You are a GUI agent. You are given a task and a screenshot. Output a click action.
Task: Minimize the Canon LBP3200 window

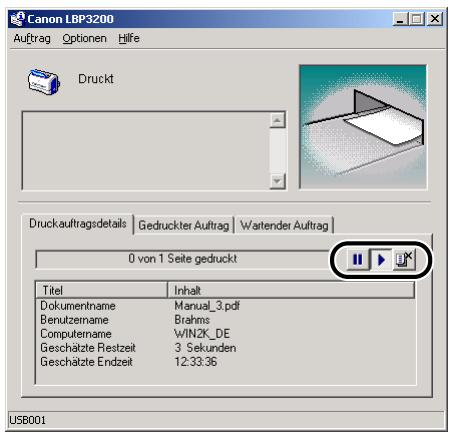(401, 19)
